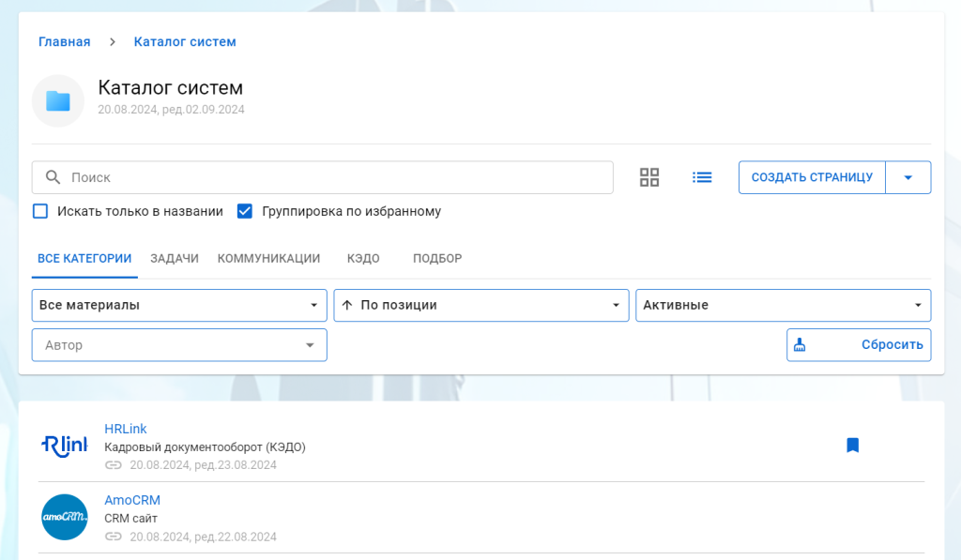Enable "Искать только в названии" checkbox
The image size is (961, 560).
(x=40, y=211)
